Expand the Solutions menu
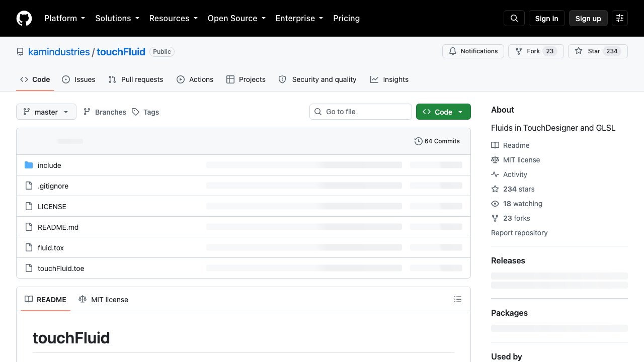This screenshot has height=362, width=644. pyautogui.click(x=117, y=18)
